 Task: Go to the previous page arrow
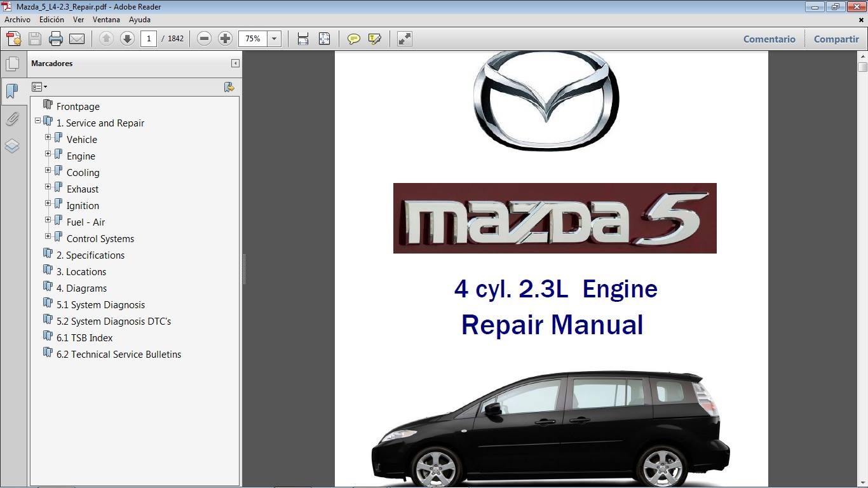click(x=106, y=39)
